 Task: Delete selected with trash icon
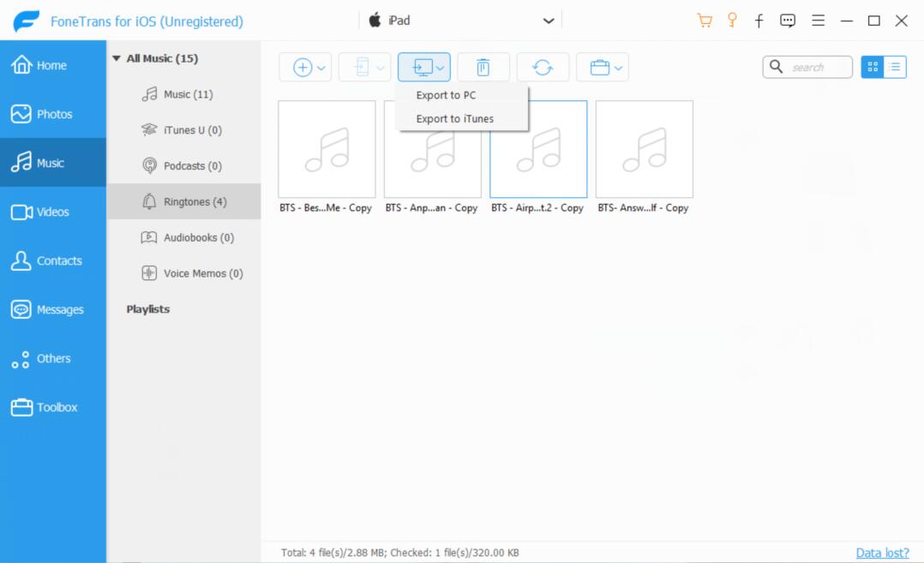pos(483,67)
